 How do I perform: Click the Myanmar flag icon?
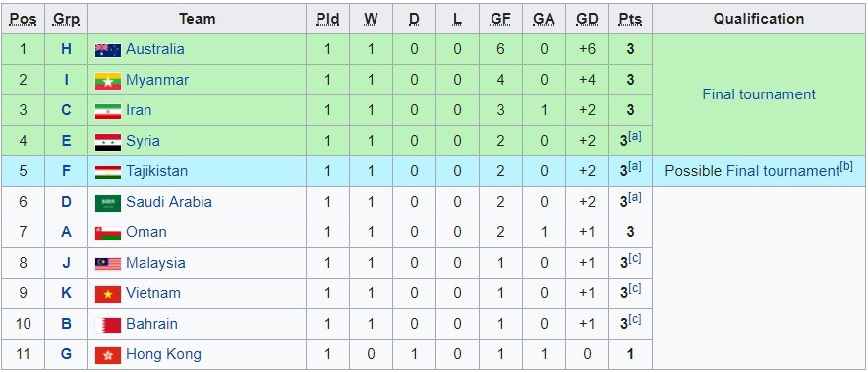pos(108,81)
